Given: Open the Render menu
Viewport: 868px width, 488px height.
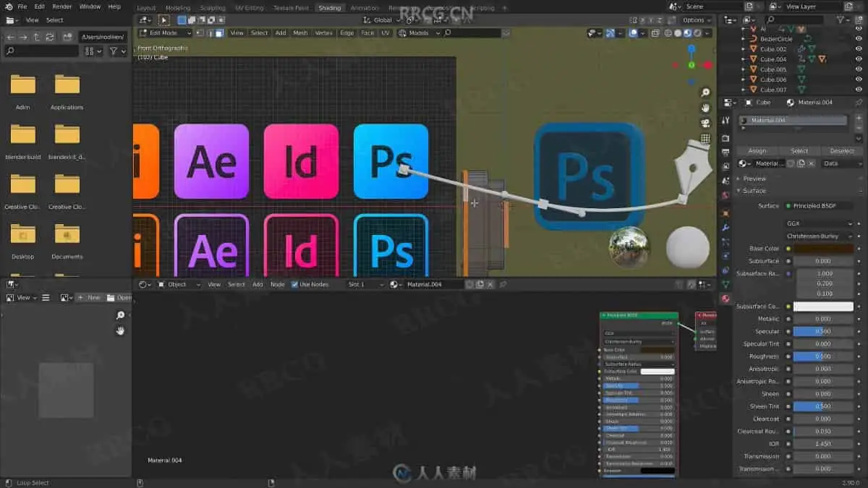Looking at the screenshot, I should coord(62,7).
